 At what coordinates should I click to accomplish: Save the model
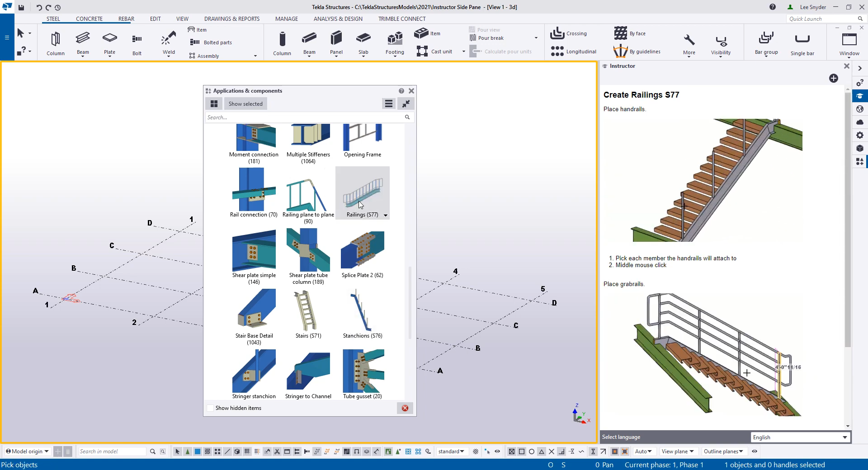pyautogui.click(x=21, y=7)
